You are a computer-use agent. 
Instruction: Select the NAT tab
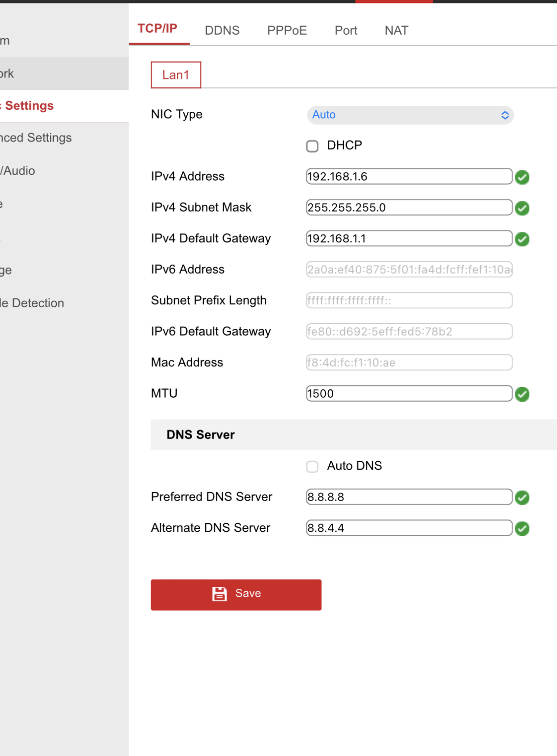[396, 31]
